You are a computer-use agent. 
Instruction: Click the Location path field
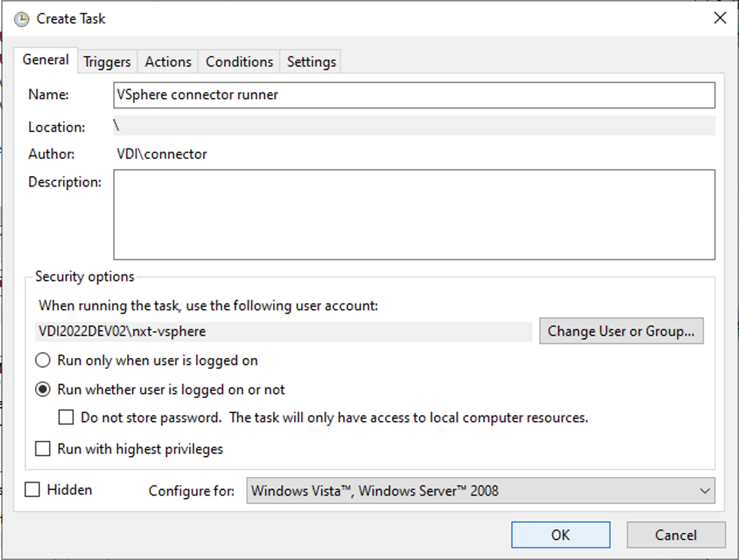(414, 126)
